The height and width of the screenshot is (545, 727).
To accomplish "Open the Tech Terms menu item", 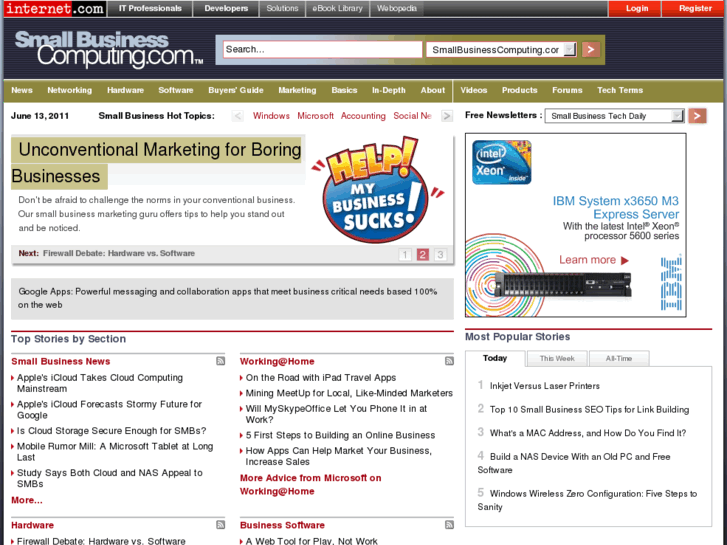I will pyautogui.click(x=620, y=90).
